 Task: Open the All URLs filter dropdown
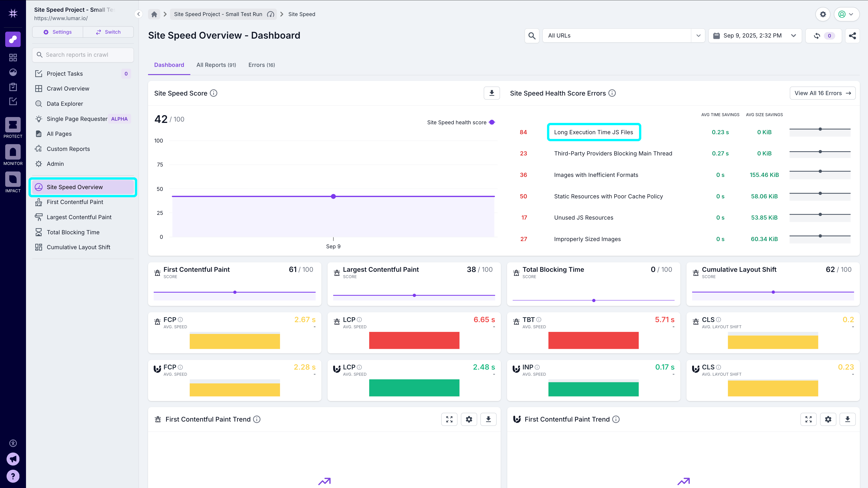coord(698,35)
